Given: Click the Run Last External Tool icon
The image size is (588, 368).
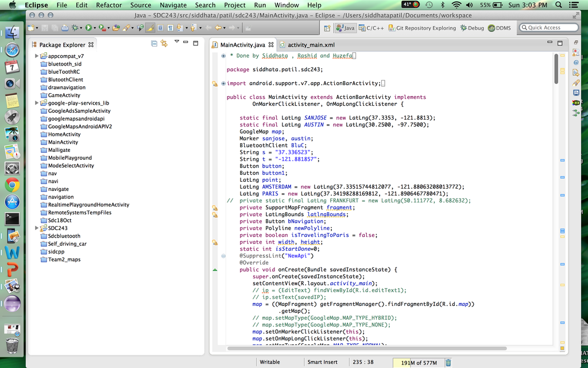Looking at the screenshot, I should point(102,28).
